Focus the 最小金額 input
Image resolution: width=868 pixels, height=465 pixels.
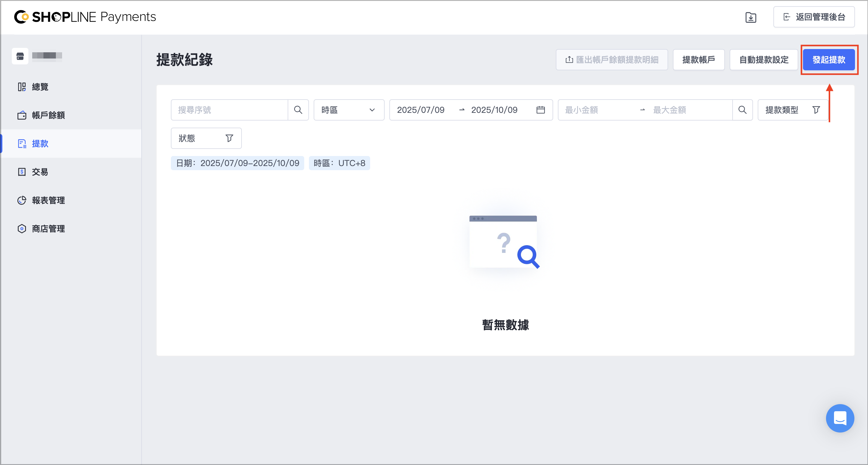coord(598,110)
